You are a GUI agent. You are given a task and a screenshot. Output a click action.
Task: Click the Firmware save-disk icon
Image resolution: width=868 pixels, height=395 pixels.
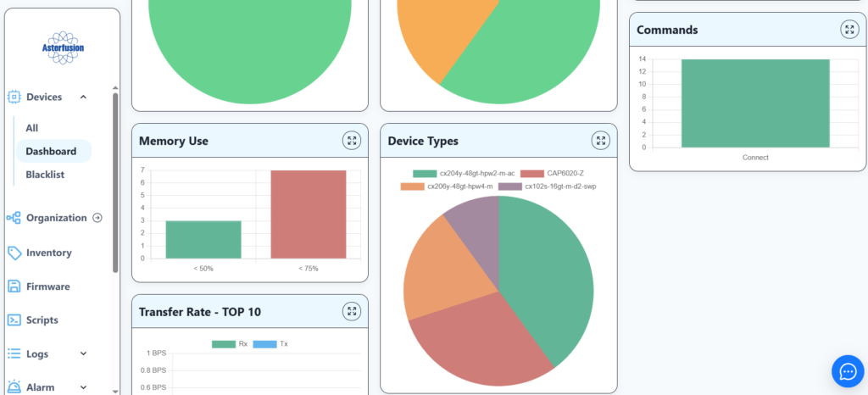[x=14, y=287]
